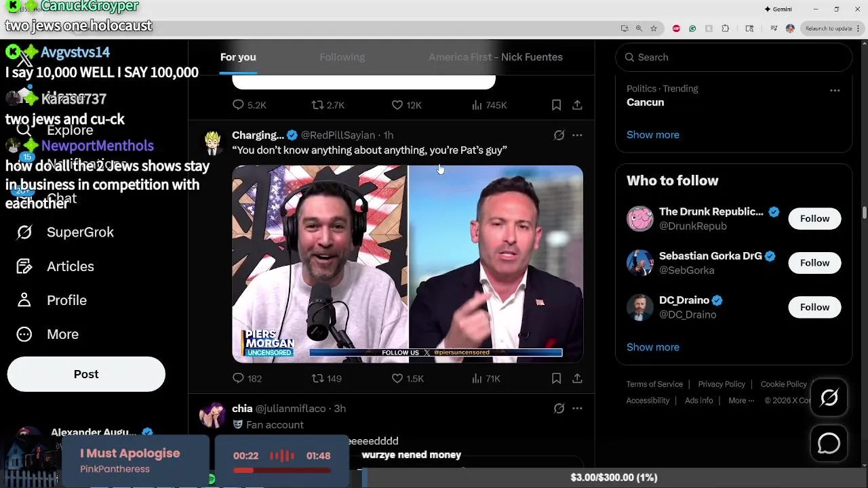View analytics showing 745K views
Image resolution: width=868 pixels, height=488 pixels.
click(x=489, y=105)
